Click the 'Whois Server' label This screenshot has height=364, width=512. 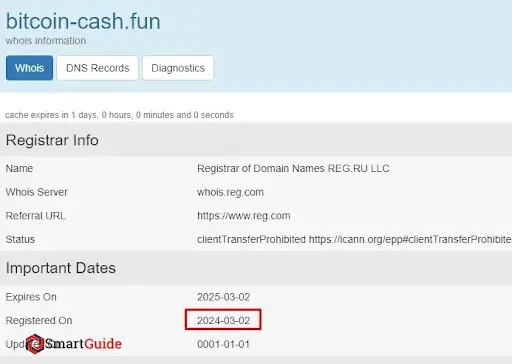[37, 192]
